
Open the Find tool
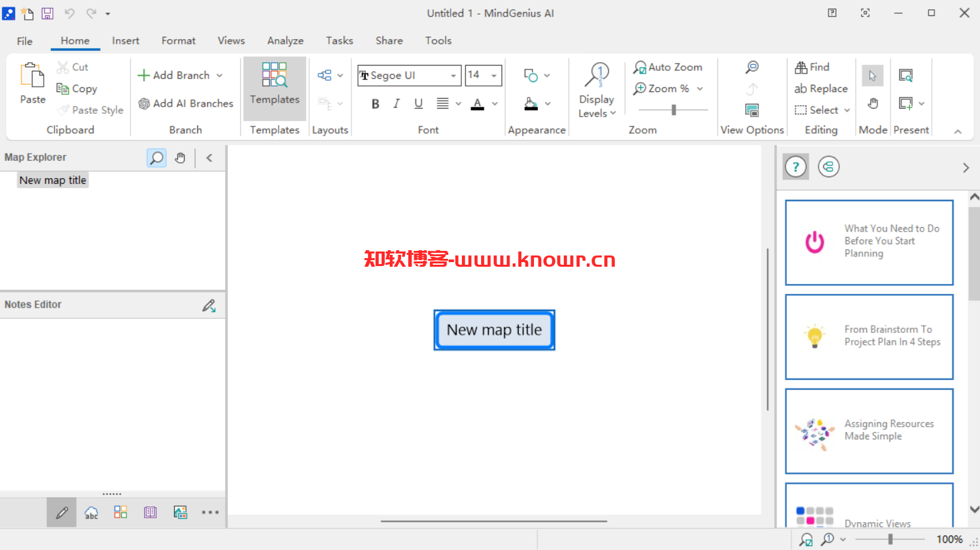(812, 67)
